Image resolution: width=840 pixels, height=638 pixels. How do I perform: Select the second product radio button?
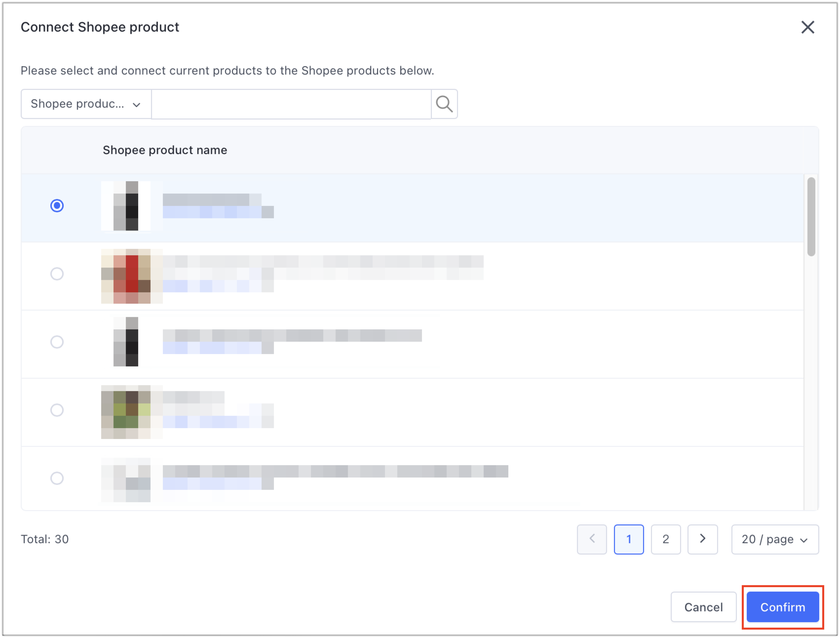click(57, 274)
